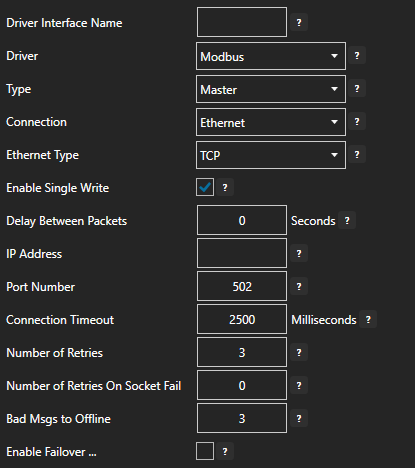The width and height of the screenshot is (415, 468).
Task: Open help for Connection setting
Action: tap(357, 121)
